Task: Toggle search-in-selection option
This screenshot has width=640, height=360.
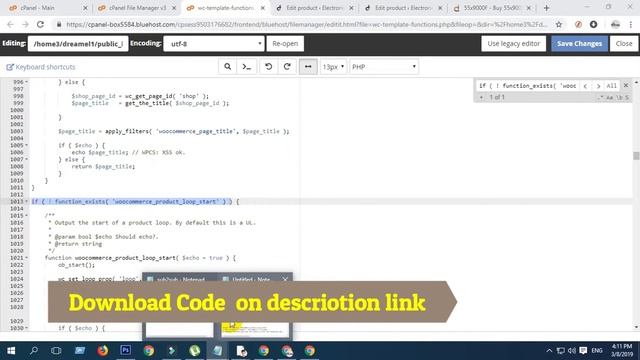Action: click(x=627, y=98)
